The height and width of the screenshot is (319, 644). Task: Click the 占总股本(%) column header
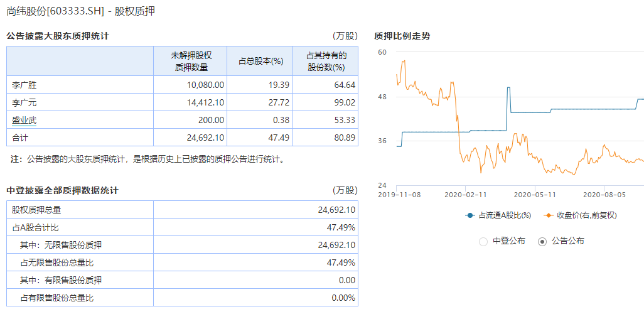coord(260,62)
